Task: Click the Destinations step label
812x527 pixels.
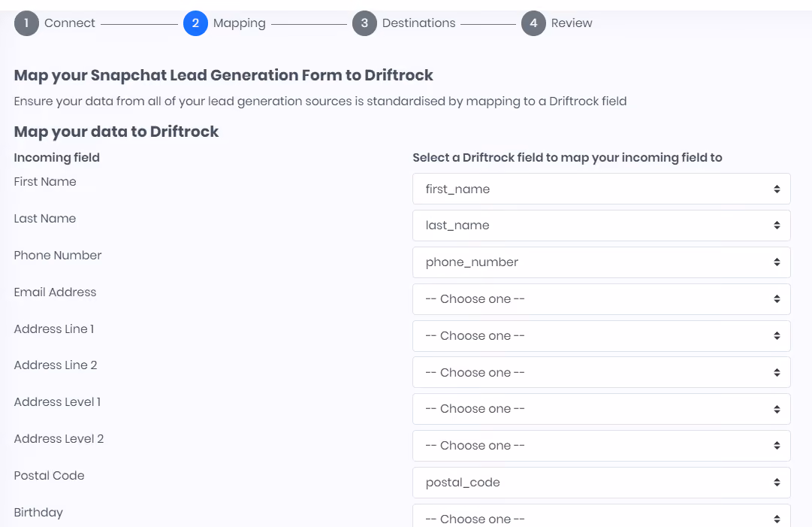Action: [418, 23]
